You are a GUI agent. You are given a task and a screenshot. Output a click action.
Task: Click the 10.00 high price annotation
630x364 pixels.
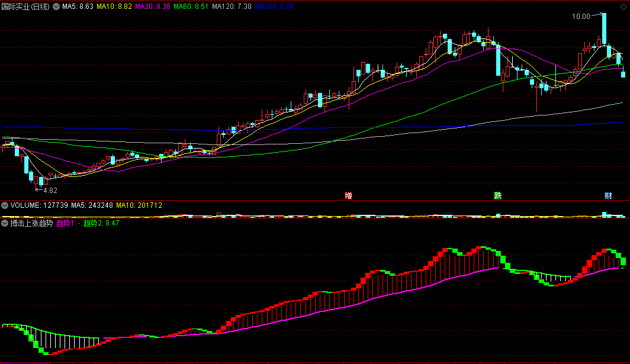(581, 17)
